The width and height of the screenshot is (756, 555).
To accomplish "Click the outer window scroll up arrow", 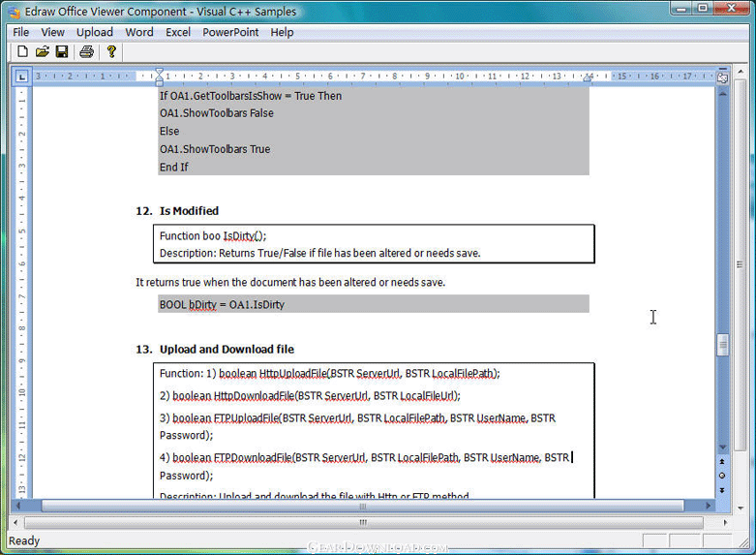I will [x=741, y=72].
